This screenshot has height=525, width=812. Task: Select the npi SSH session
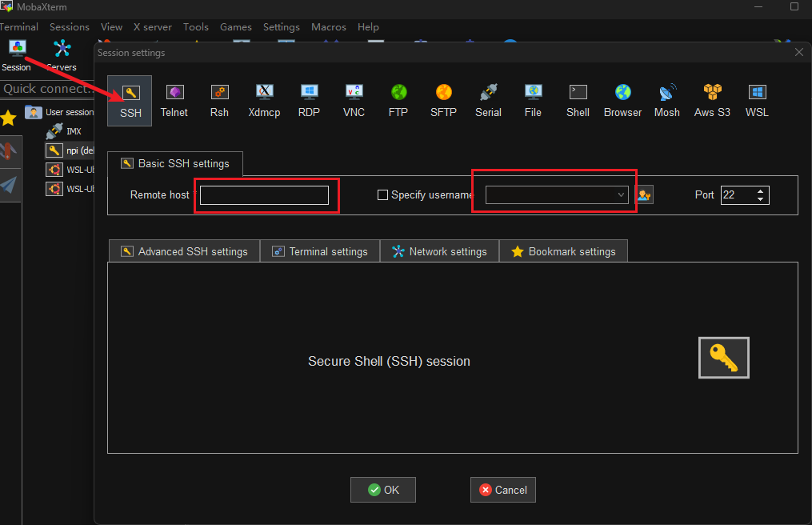pos(70,150)
